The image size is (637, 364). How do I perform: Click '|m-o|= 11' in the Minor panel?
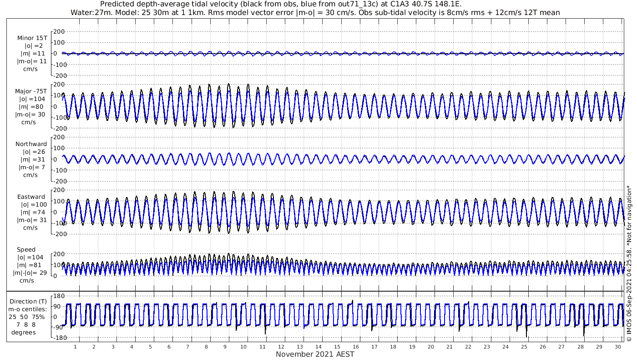point(32,61)
